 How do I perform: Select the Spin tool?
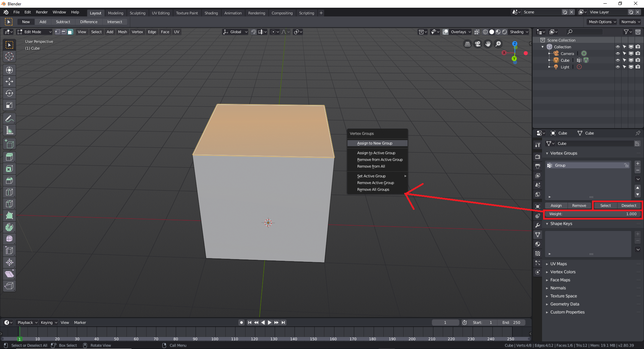[x=9, y=227]
